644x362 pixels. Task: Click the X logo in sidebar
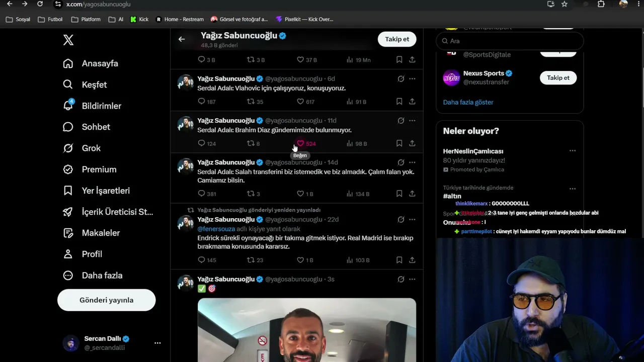[68, 40]
